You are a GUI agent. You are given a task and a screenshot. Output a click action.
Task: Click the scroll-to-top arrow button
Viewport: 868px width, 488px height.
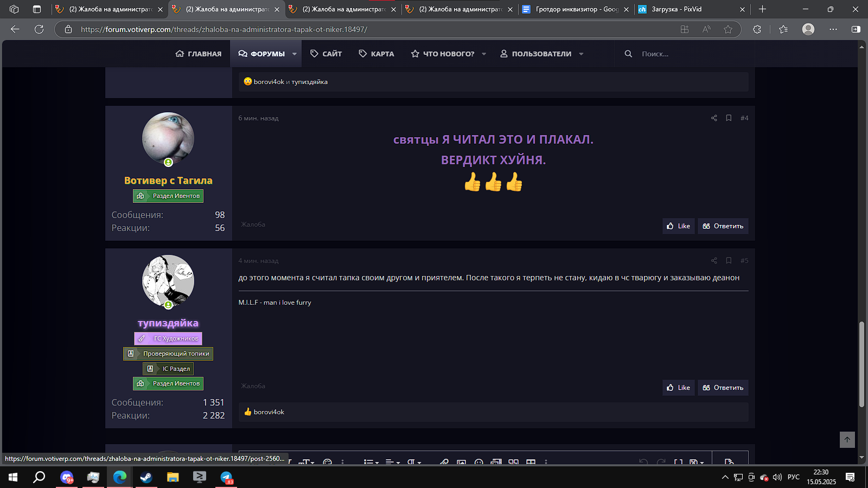847,440
